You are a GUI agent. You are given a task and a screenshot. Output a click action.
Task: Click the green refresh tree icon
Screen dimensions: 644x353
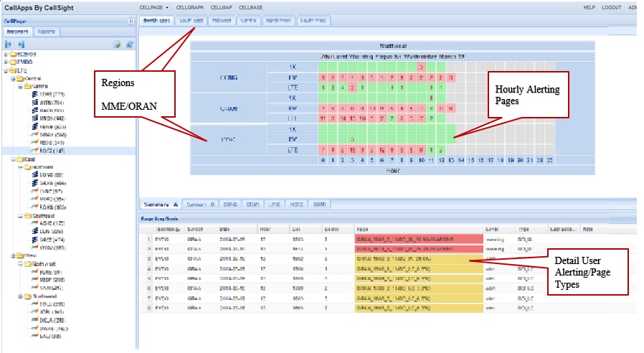point(116,44)
